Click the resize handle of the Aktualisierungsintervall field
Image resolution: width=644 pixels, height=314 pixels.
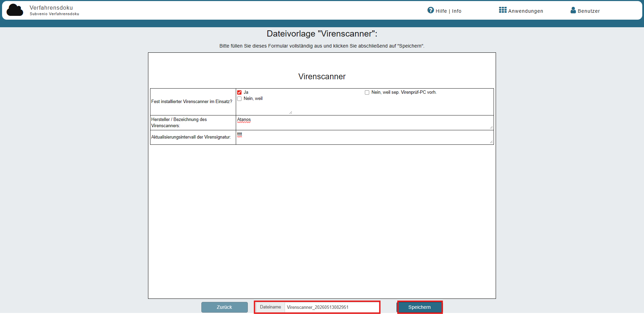tap(491, 142)
